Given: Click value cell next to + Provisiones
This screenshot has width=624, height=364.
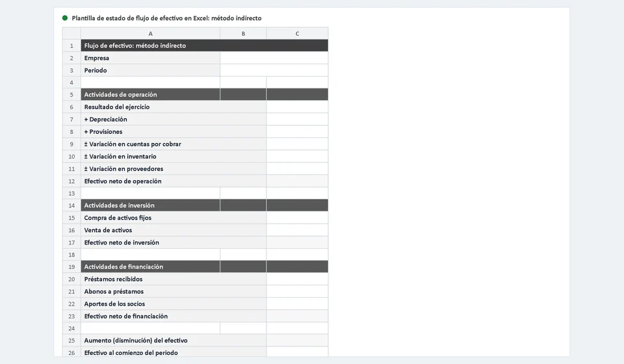Looking at the screenshot, I should point(297,132).
